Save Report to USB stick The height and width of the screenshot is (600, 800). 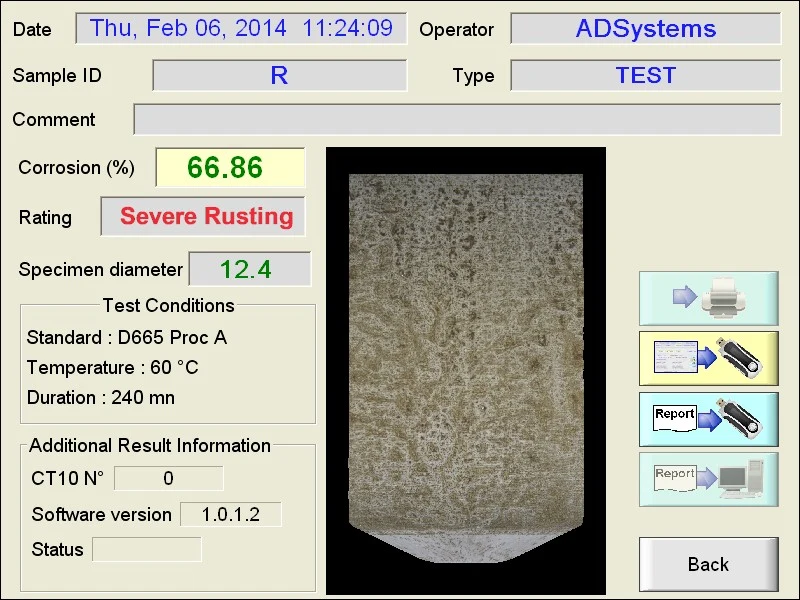(709, 419)
